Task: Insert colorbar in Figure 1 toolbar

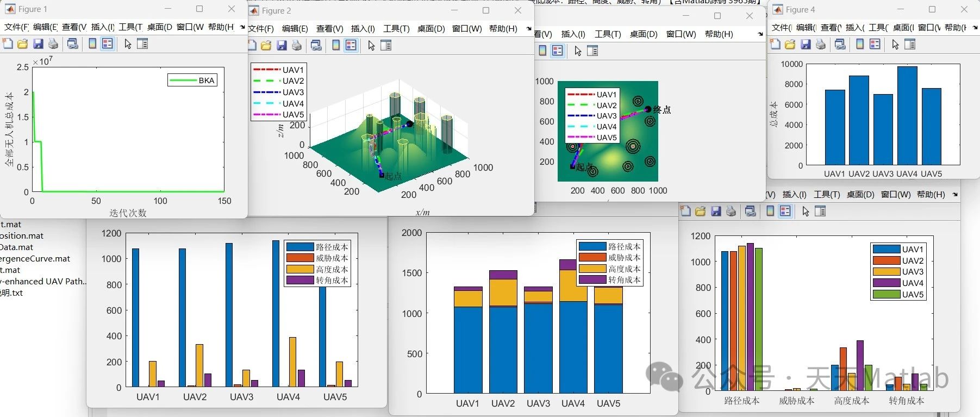Action: 92,43
